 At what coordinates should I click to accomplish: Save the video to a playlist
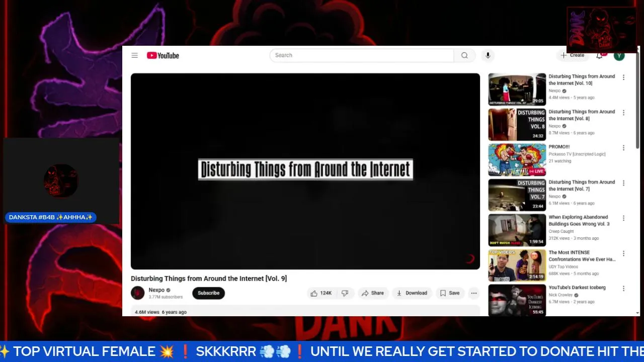point(450,293)
